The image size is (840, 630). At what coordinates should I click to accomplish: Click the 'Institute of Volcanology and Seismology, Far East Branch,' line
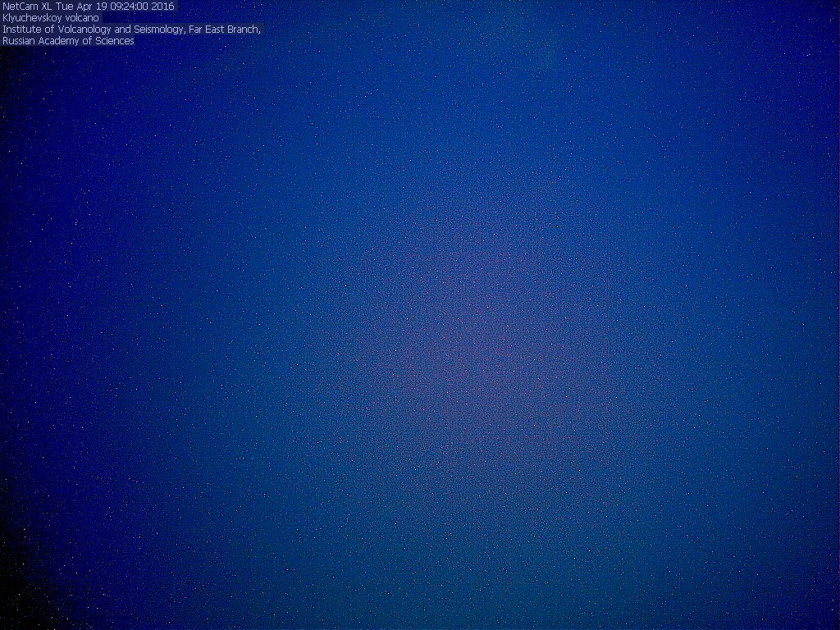[131, 30]
